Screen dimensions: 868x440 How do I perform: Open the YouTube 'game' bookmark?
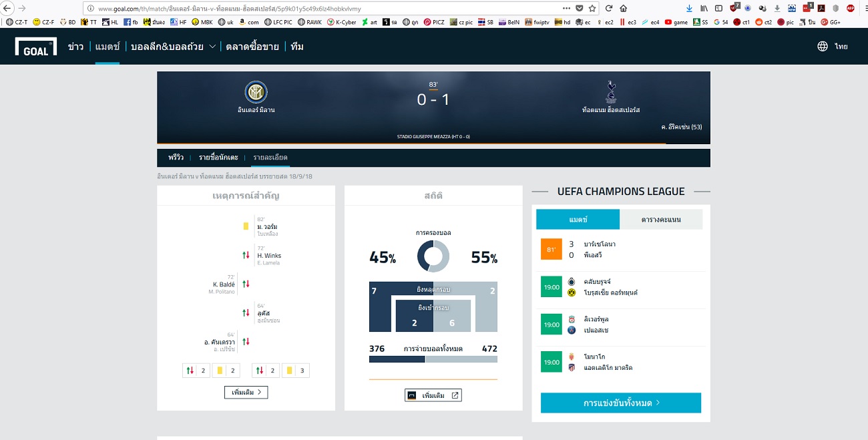click(x=676, y=22)
